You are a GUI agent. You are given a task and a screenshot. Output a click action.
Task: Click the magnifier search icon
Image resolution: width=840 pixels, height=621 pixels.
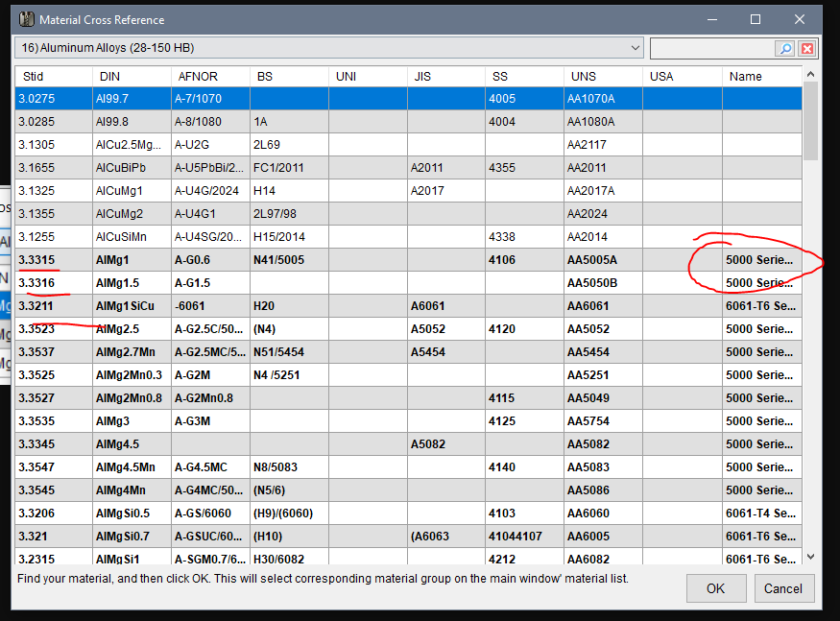pyautogui.click(x=785, y=49)
